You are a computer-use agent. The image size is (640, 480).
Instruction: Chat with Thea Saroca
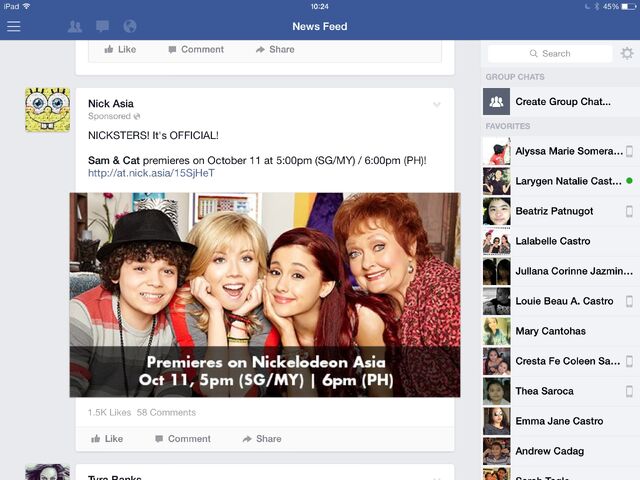pyautogui.click(x=561, y=391)
